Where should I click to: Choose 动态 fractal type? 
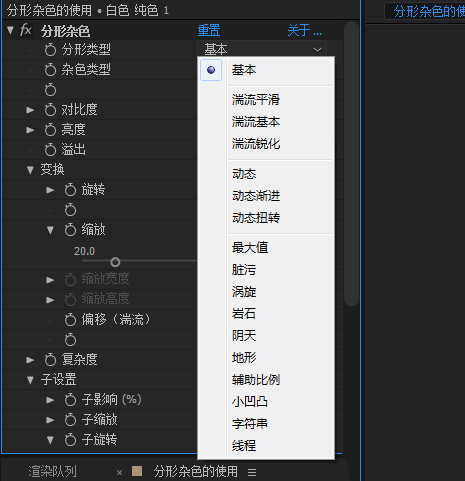(x=244, y=174)
